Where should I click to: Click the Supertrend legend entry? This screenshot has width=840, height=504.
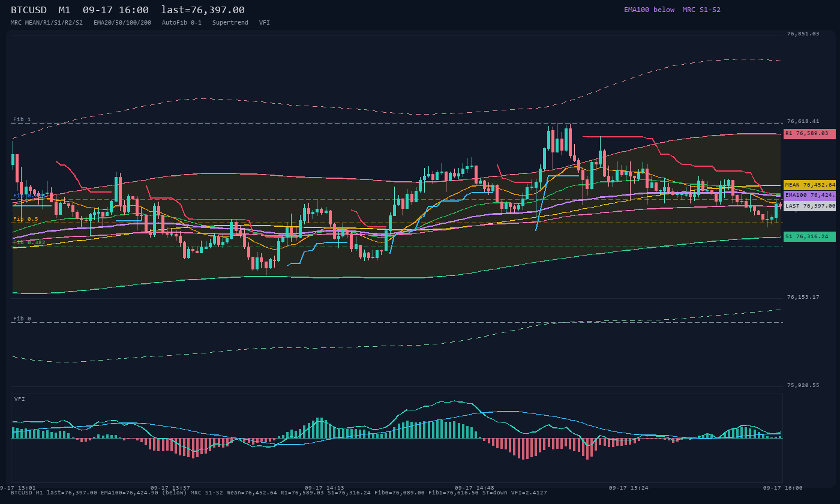230,22
